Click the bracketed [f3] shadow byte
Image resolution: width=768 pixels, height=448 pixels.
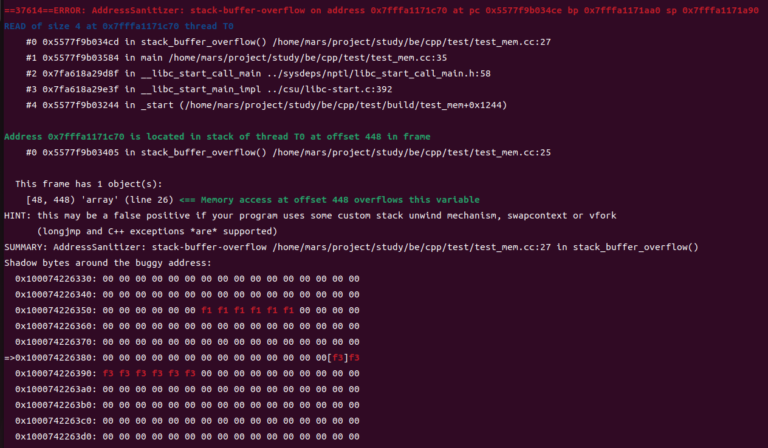(337, 357)
